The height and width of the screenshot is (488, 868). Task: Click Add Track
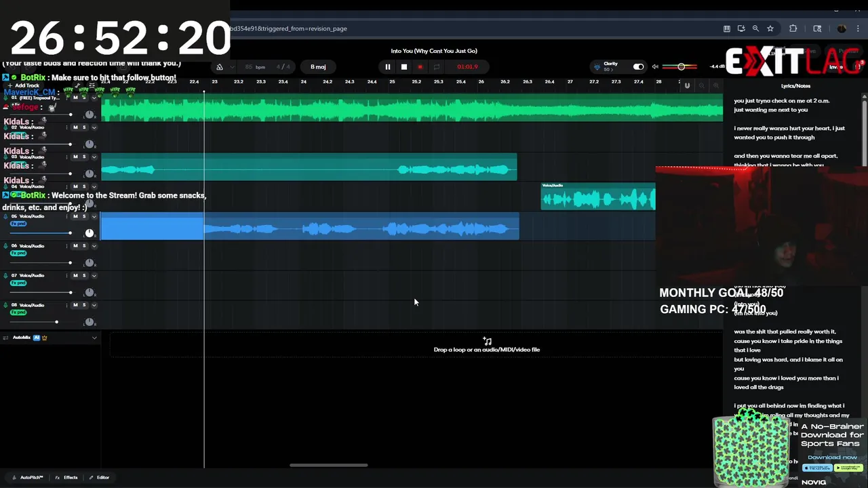point(24,85)
